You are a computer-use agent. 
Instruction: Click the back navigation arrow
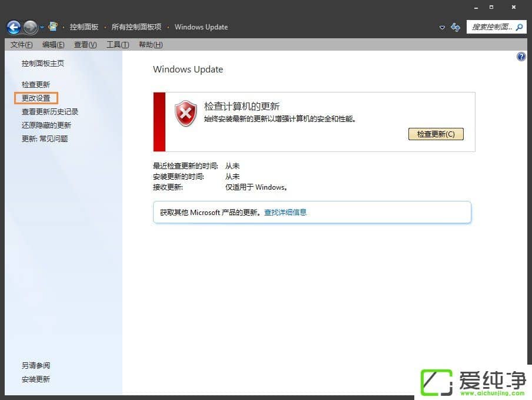(13, 27)
